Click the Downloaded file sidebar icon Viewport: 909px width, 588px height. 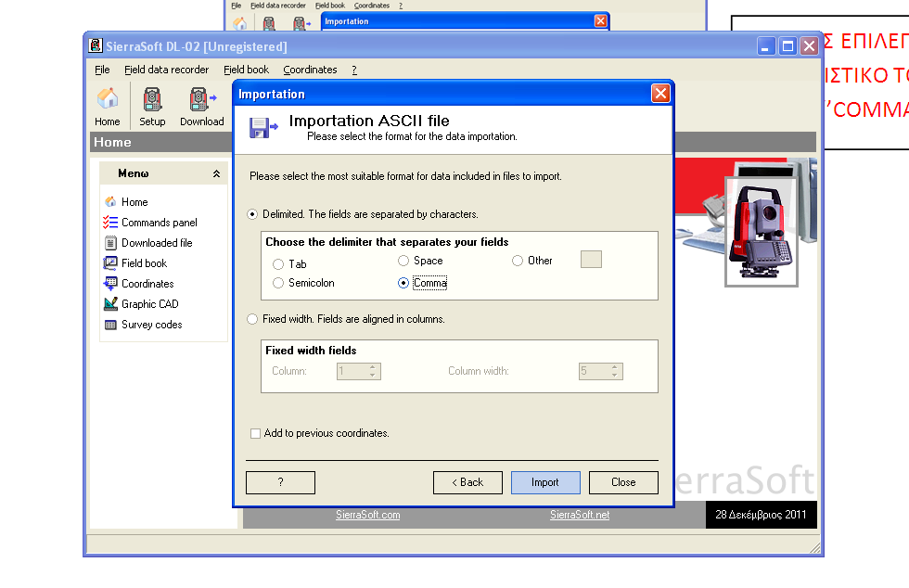(110, 243)
